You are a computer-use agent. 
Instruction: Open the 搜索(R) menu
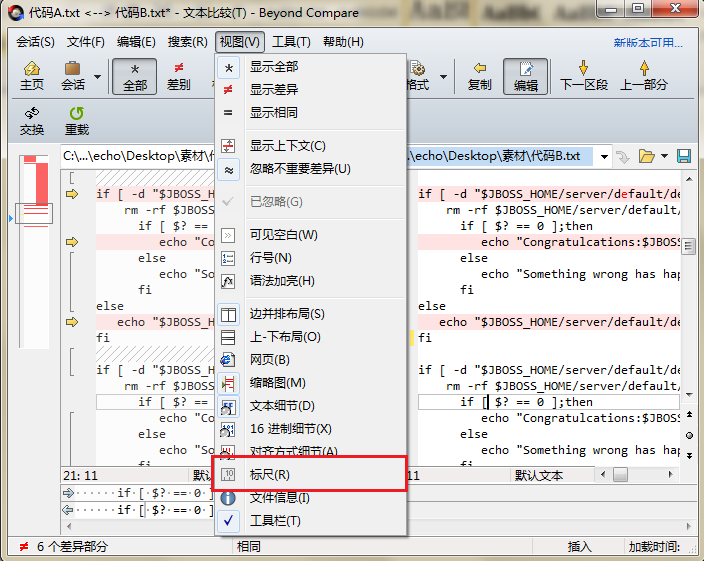click(x=188, y=42)
